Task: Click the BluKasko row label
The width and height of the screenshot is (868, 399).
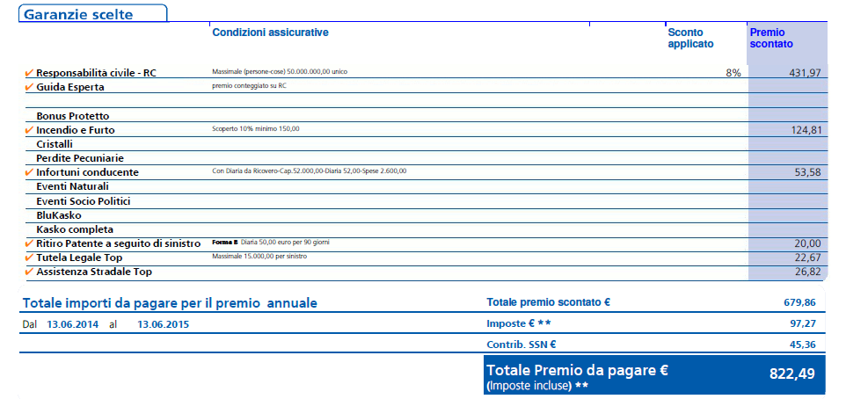Action: [59, 214]
